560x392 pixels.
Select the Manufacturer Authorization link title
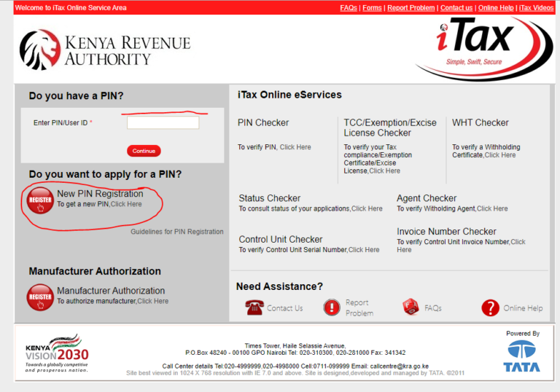pyautogui.click(x=111, y=291)
